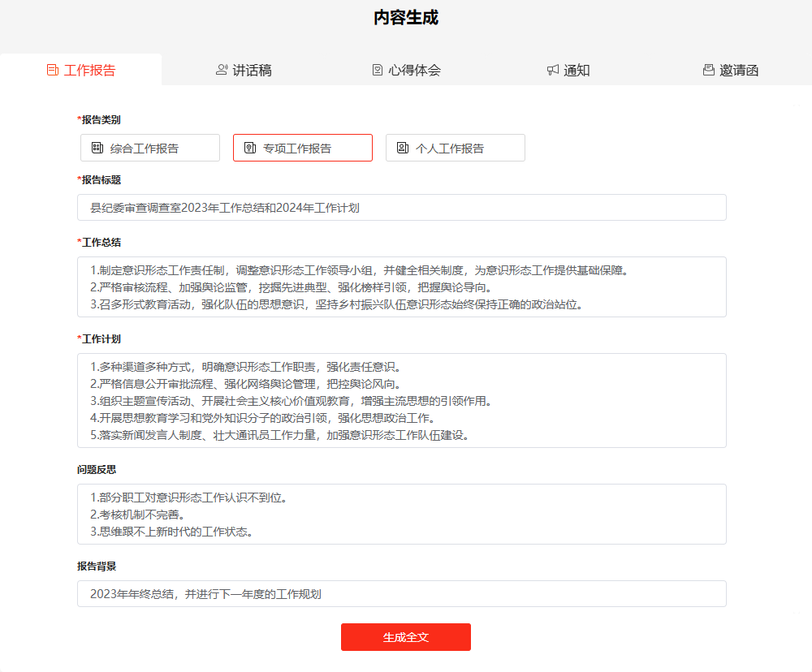Click the 内容生成 page heading

pyautogui.click(x=406, y=18)
